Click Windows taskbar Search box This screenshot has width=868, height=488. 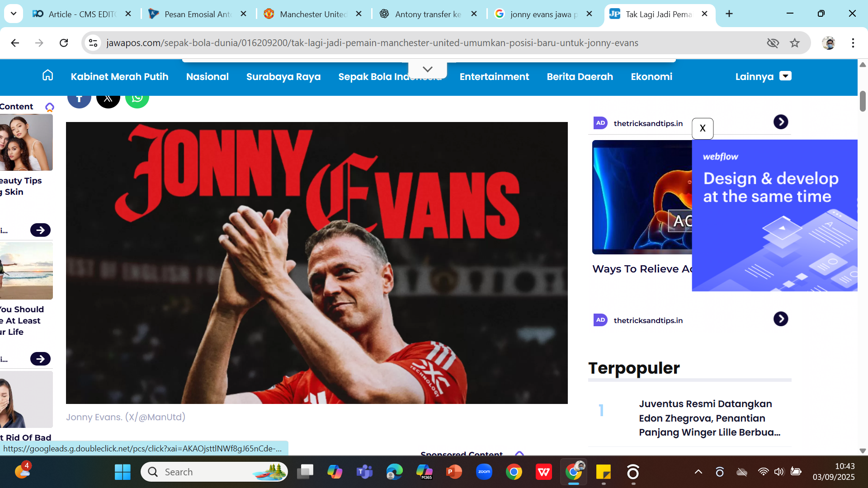[x=214, y=472]
